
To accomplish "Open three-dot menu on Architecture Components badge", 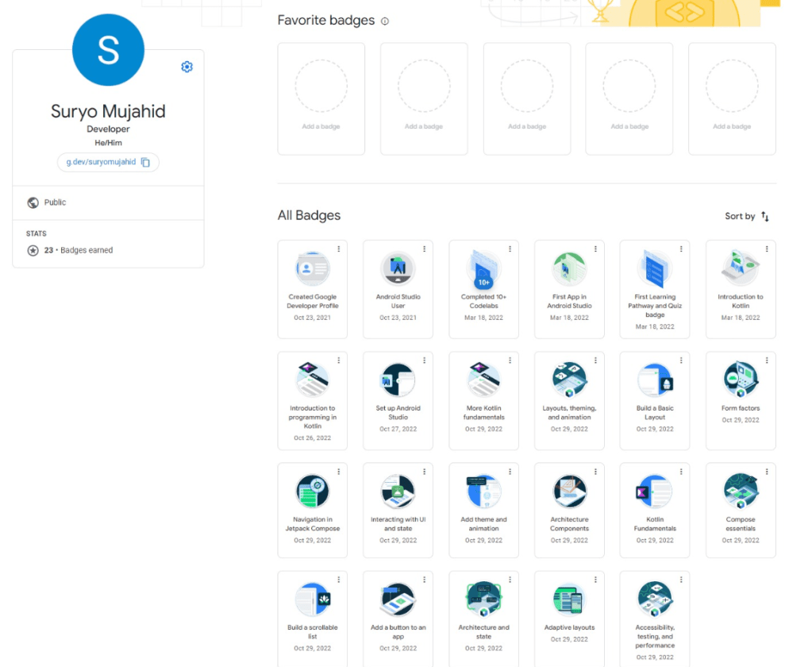I will point(595,472).
